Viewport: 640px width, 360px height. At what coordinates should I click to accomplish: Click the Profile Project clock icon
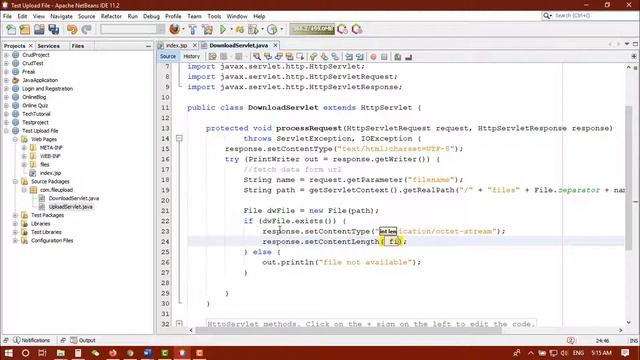pos(272,29)
